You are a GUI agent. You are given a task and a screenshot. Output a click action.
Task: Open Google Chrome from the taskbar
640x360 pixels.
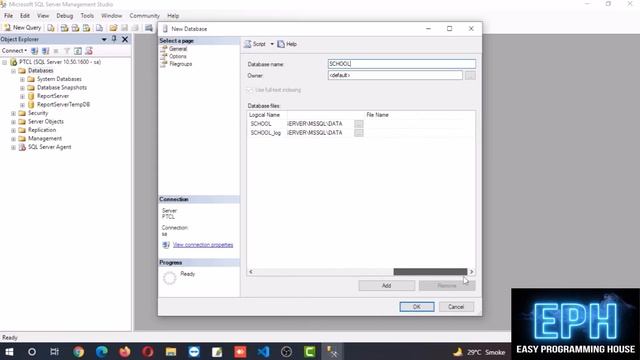pos(78,351)
